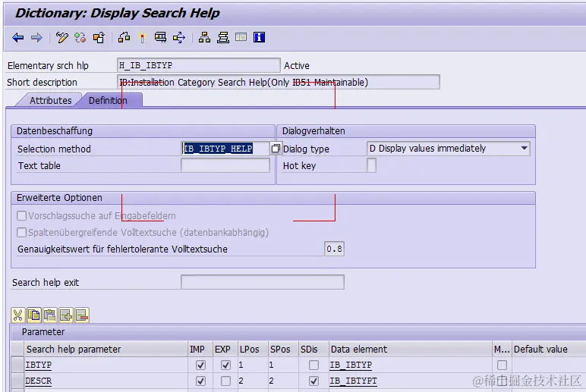Open data element IB_IBTYP
This screenshot has height=392, width=586.
point(351,365)
